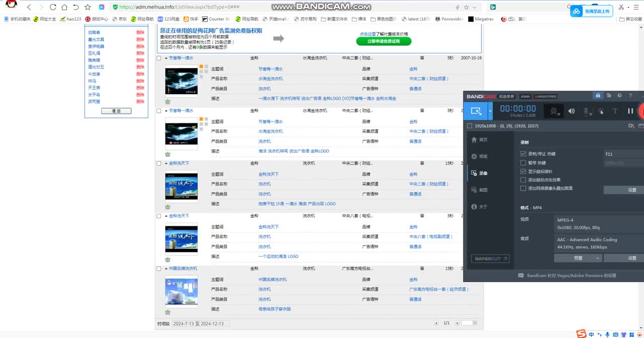Open Bandicam scheduled recording clock icon
This screenshot has height=338, width=644.
(x=619, y=96)
